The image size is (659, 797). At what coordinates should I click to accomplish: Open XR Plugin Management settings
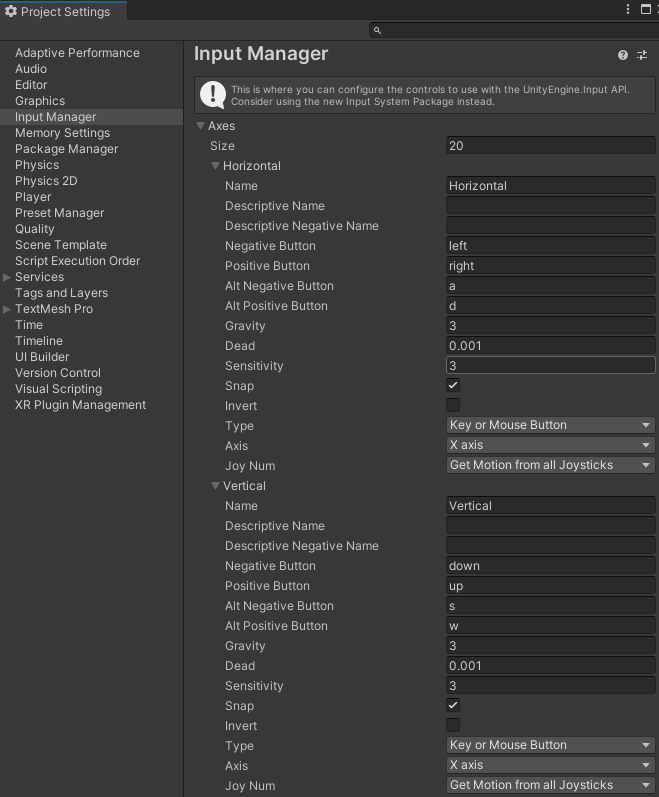(x=80, y=405)
